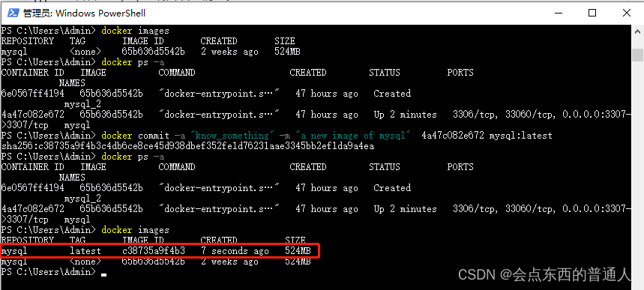Click '-a' in the first docker ps command

point(158,62)
